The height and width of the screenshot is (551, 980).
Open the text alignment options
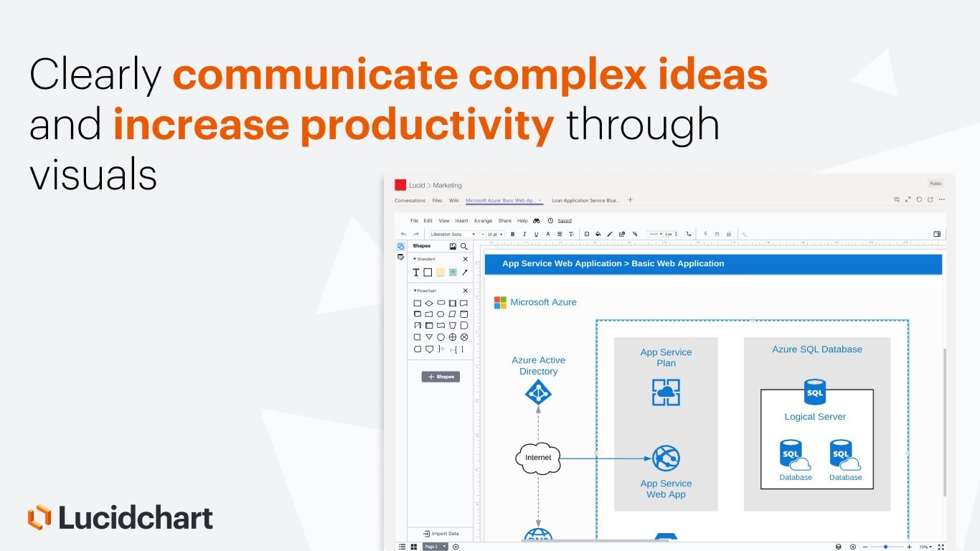tap(560, 234)
